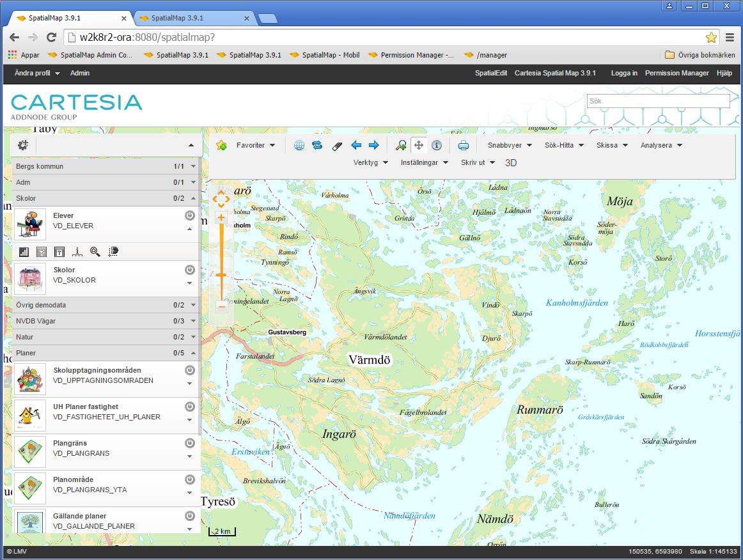Image resolution: width=743 pixels, height=560 pixels.
Task: Toggle the Plangräns layer power button
Action: tap(190, 443)
